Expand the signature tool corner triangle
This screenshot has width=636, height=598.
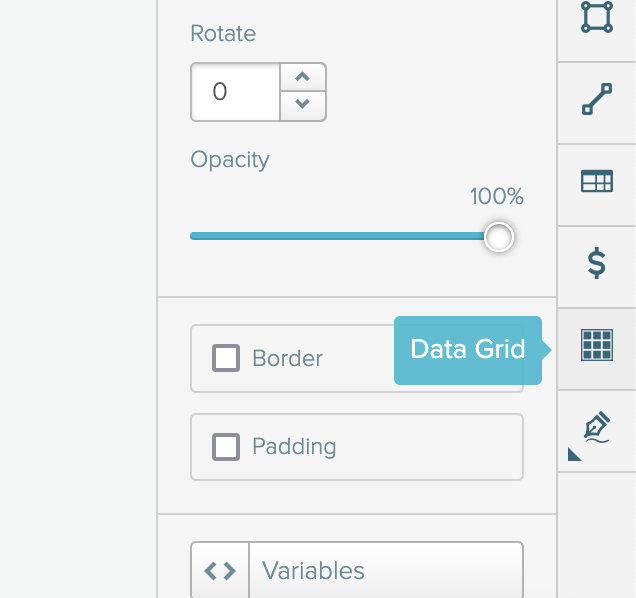pos(574,455)
